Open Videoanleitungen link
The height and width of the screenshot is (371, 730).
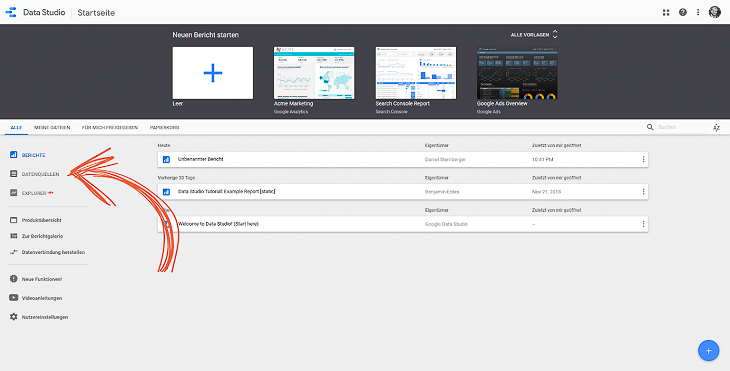(42, 298)
